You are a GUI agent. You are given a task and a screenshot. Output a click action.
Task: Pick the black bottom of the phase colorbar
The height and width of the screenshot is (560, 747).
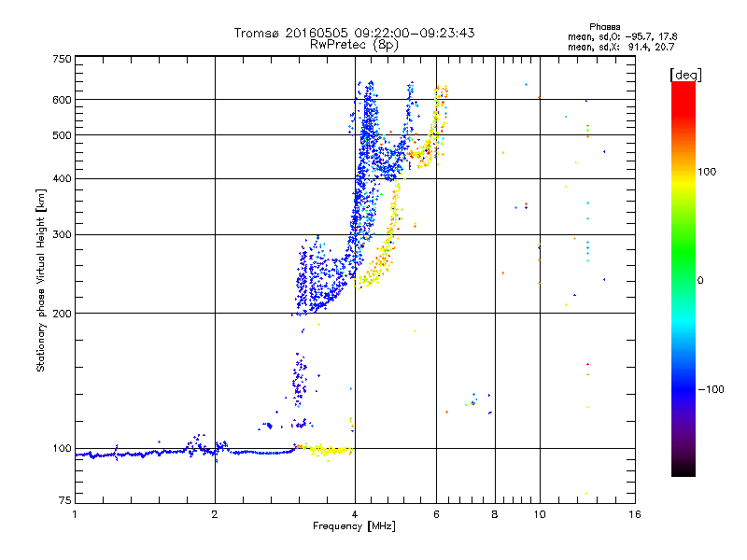[684, 469]
